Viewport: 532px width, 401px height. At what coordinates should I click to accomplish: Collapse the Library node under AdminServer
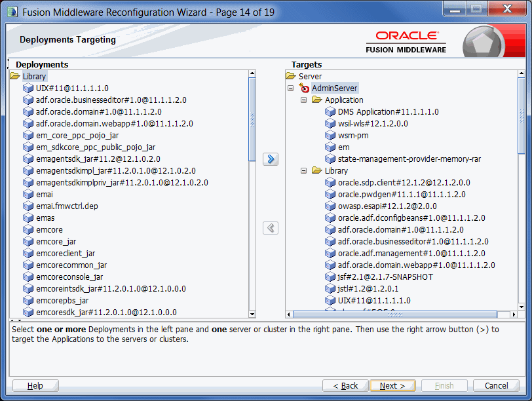pyautogui.click(x=303, y=170)
